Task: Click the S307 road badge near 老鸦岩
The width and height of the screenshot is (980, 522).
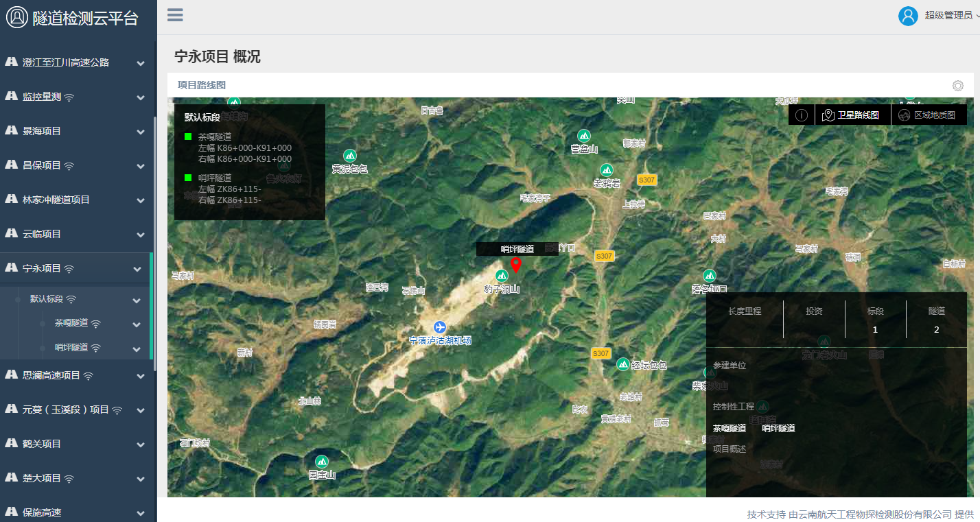Action: coord(646,180)
